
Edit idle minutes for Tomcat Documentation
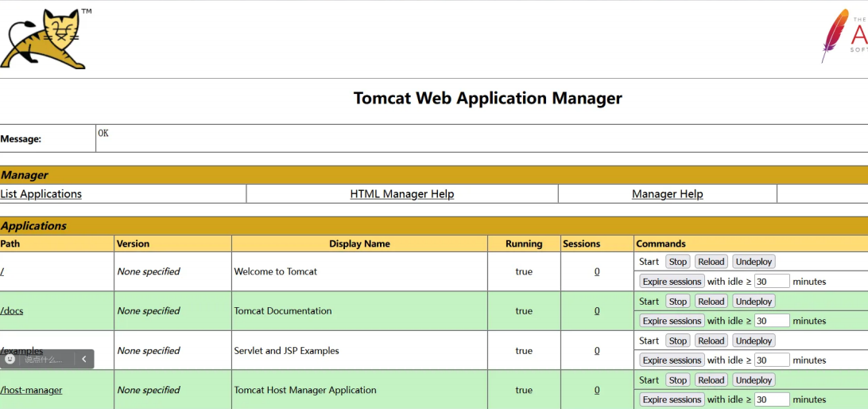coord(772,321)
